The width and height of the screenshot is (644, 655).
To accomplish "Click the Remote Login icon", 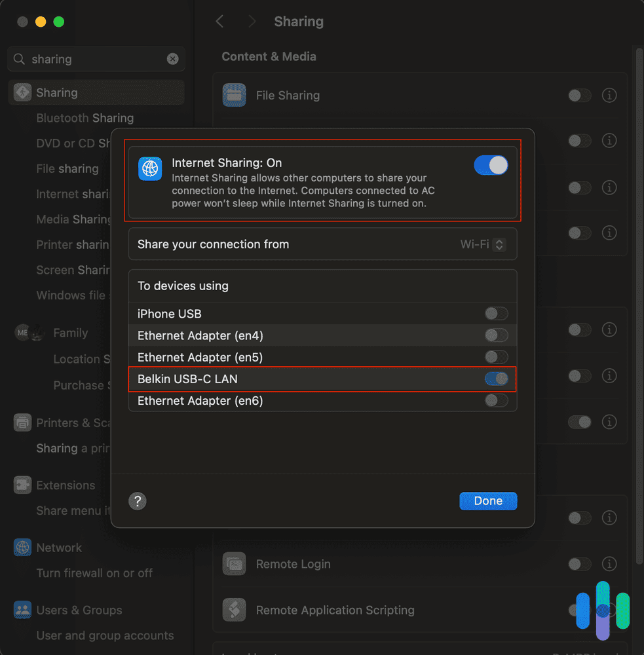I will (234, 564).
